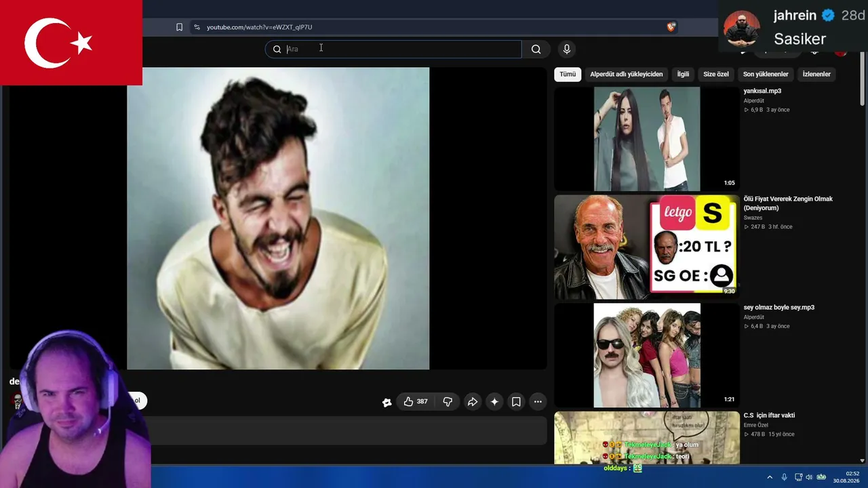Open network settings tray icon
This screenshot has width=868, height=488.
pyautogui.click(x=798, y=477)
